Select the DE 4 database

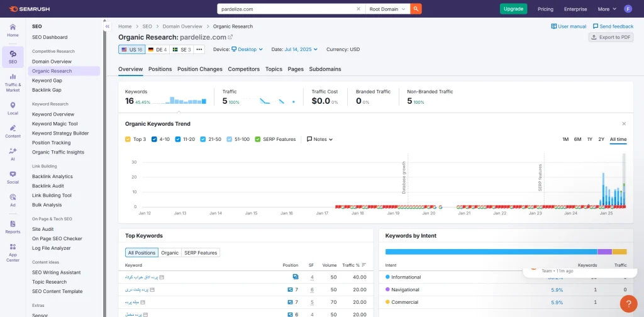click(157, 49)
